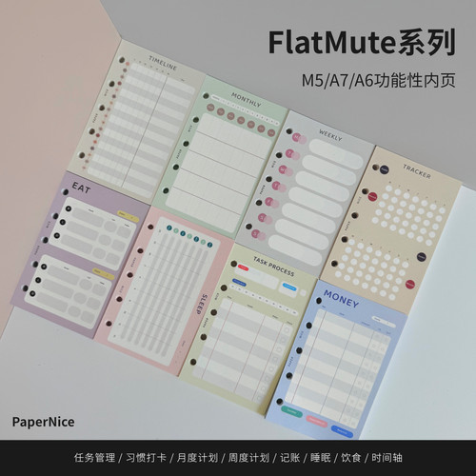This screenshot has width=476, height=476.
Task: Click the 周度计划 label in bottom bar
Action: click(248, 458)
